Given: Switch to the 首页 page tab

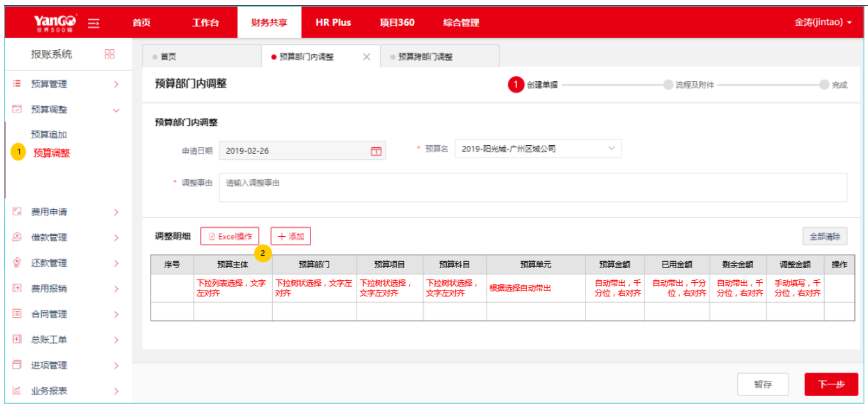Looking at the screenshot, I should pyautogui.click(x=202, y=56).
